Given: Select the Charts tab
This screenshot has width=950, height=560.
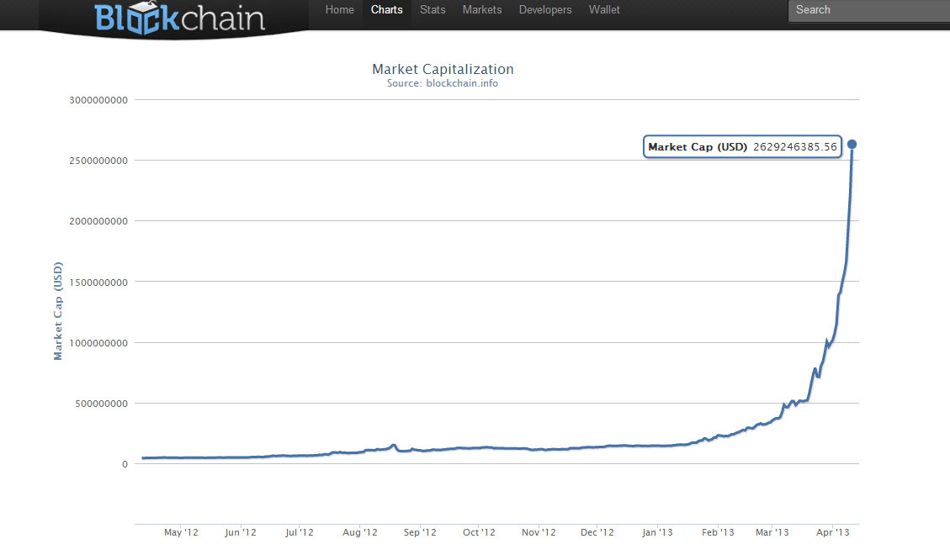Looking at the screenshot, I should coord(387,10).
